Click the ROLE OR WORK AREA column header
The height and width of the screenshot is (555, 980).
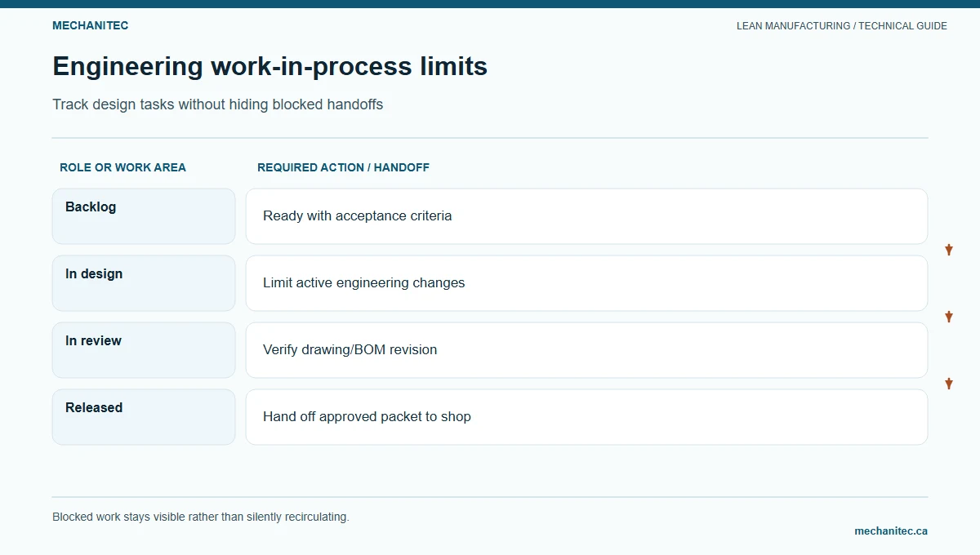[122, 167]
